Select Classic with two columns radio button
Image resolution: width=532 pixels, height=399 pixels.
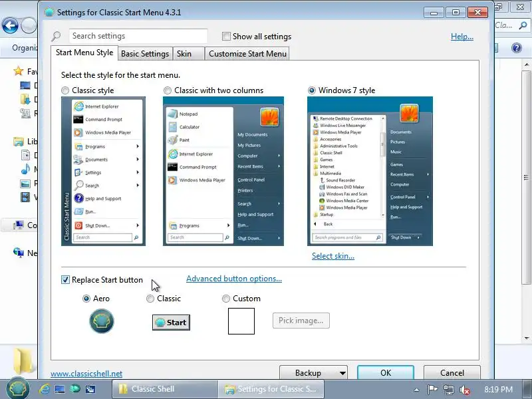pyautogui.click(x=168, y=90)
